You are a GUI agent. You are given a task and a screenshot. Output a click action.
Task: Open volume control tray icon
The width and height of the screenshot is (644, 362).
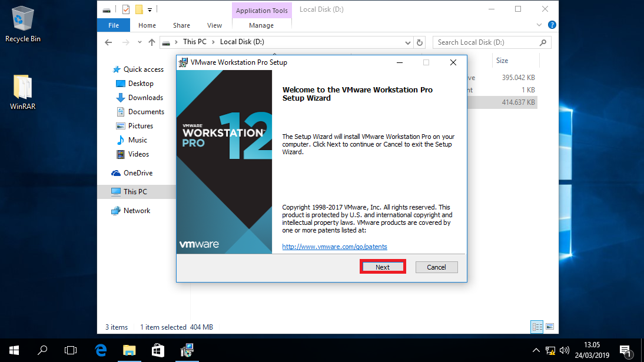pos(565,350)
